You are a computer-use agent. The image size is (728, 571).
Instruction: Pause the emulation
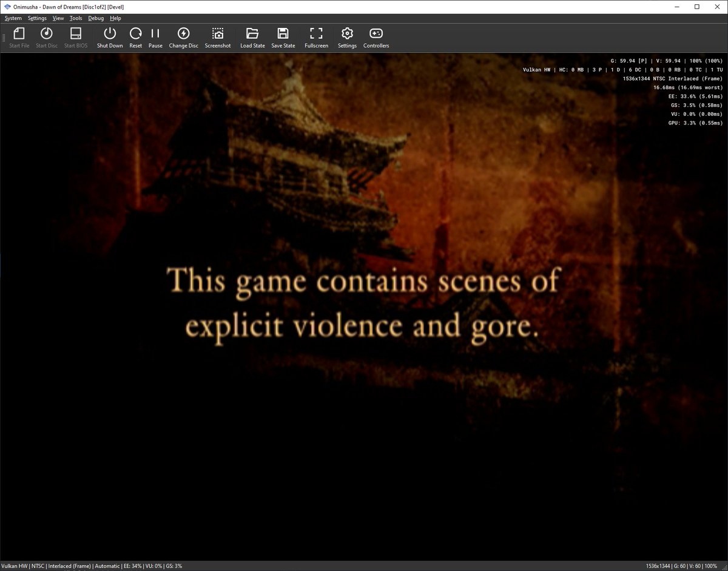[155, 38]
